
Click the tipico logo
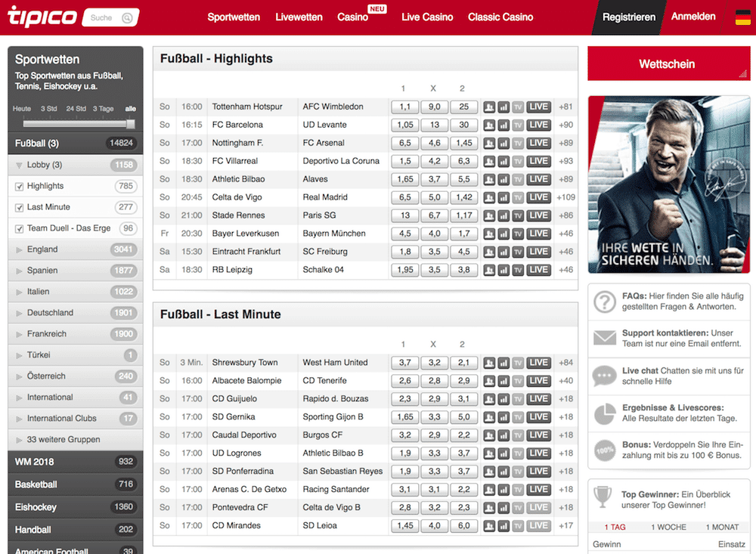click(42, 17)
